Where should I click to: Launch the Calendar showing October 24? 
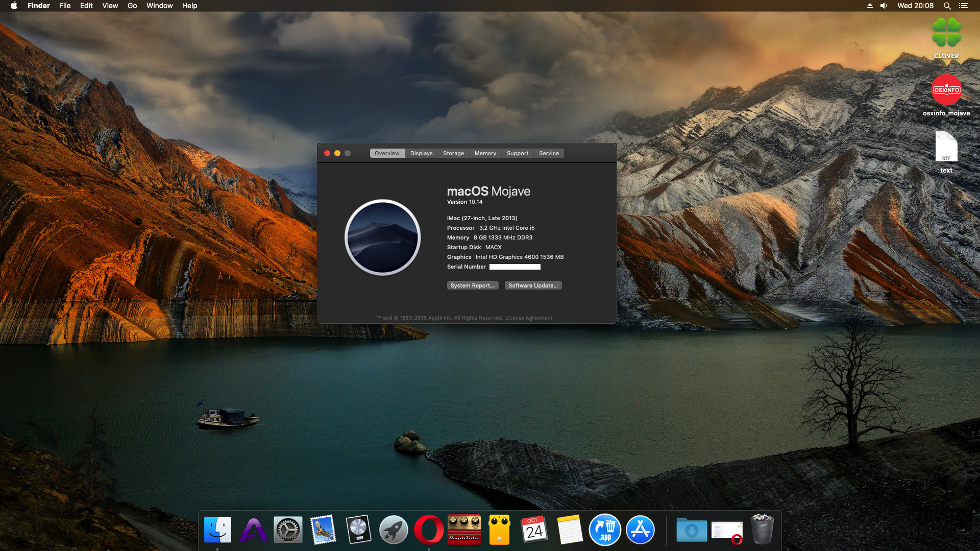coord(534,530)
